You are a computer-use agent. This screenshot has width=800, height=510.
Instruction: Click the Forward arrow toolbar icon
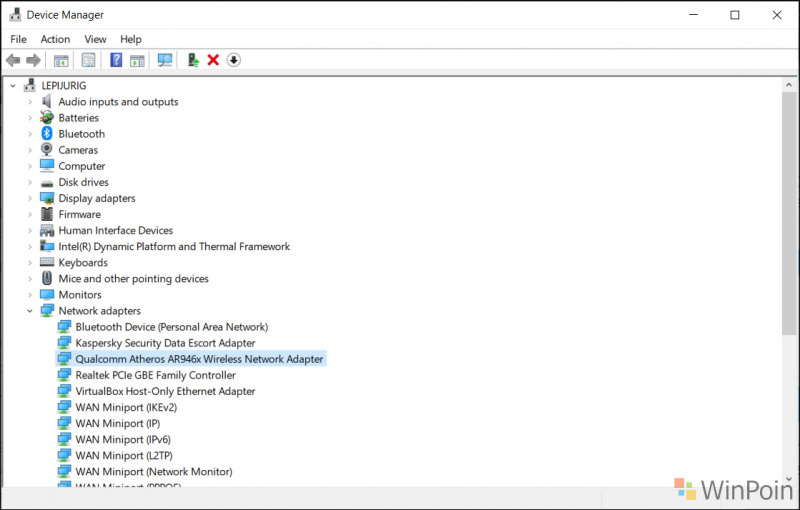point(33,61)
